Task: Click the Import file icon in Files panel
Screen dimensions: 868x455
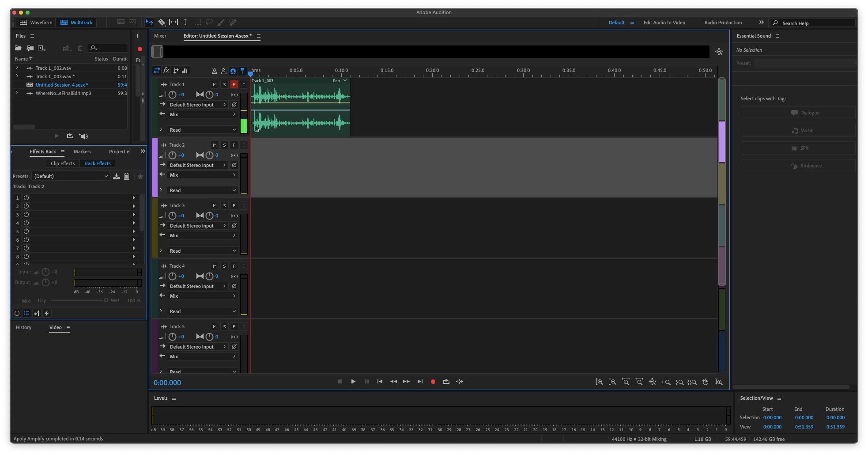Action: tap(30, 48)
